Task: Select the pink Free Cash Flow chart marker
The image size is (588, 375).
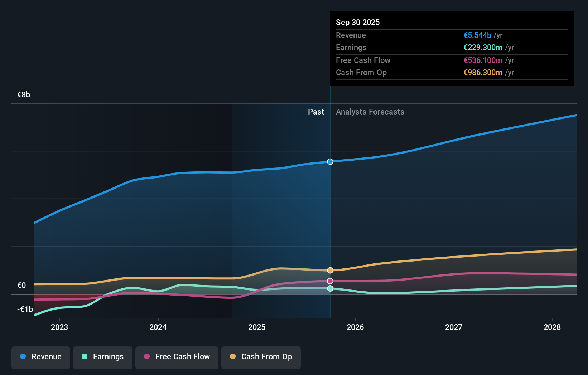Action: point(330,281)
